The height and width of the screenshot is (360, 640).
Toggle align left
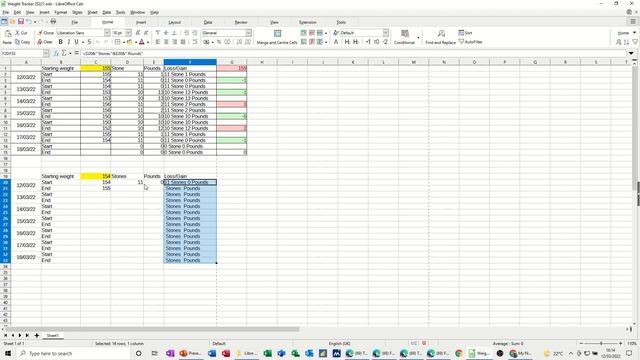click(x=158, y=42)
